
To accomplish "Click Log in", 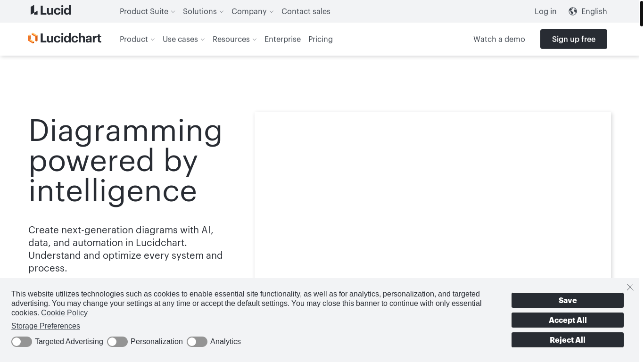I will tap(545, 11).
